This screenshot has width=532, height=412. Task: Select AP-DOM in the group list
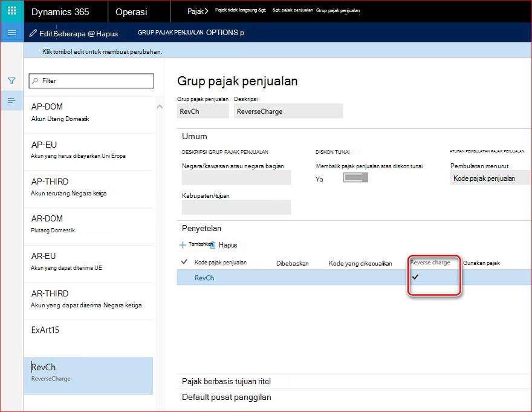[88, 114]
